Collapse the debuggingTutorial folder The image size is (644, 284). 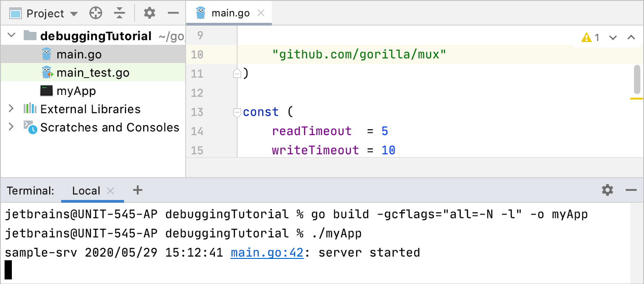point(11,36)
